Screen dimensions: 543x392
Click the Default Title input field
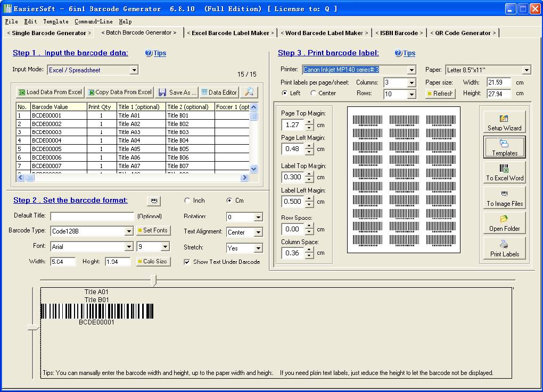point(92,216)
